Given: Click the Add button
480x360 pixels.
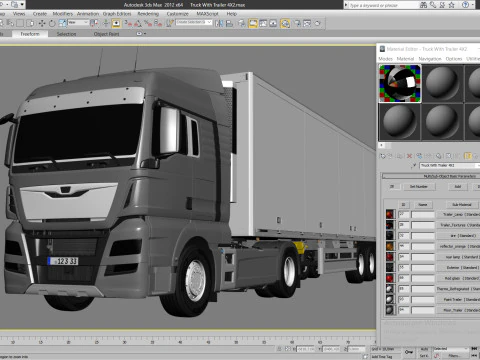Looking at the screenshot, I should (458, 187).
